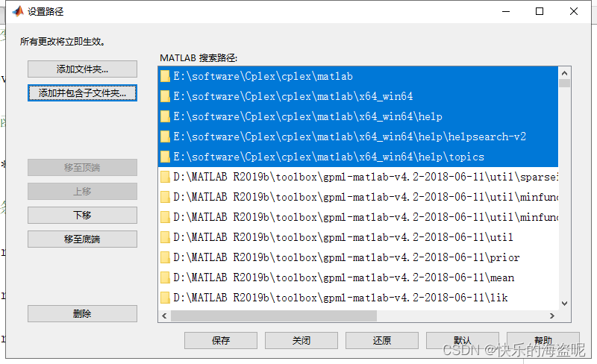Click vertical scrollbar down arrow
Image resolution: width=597 pixels, height=364 pixels.
[565, 304]
